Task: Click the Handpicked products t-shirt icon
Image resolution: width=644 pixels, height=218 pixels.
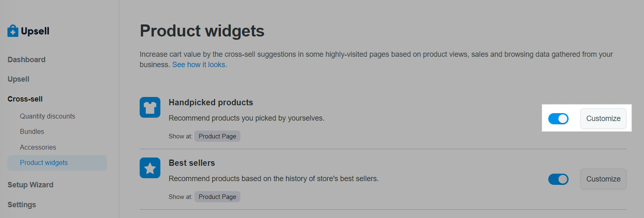Action: tap(150, 107)
